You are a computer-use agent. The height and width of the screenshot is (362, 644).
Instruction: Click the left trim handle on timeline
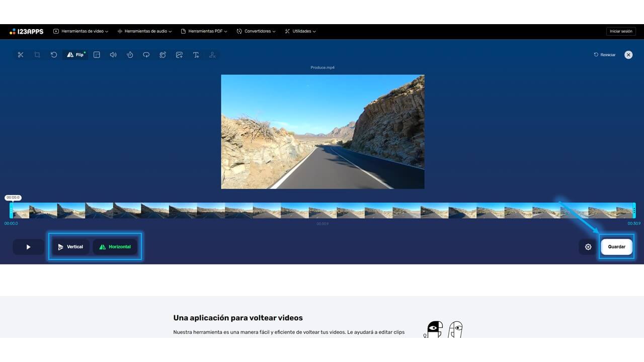11,210
